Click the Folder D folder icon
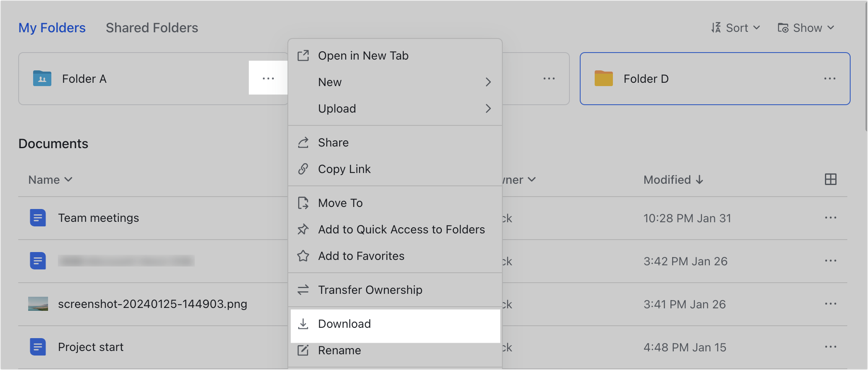 (x=603, y=78)
